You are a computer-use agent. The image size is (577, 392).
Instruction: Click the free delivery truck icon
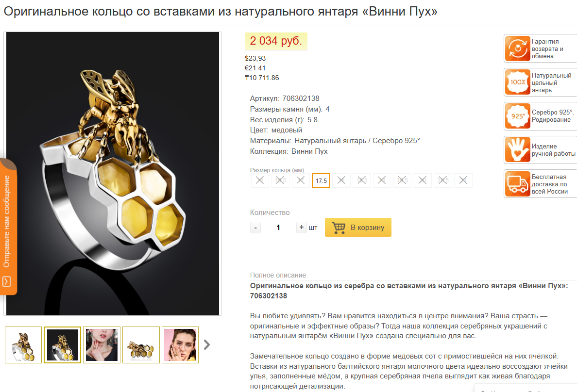[x=517, y=184]
